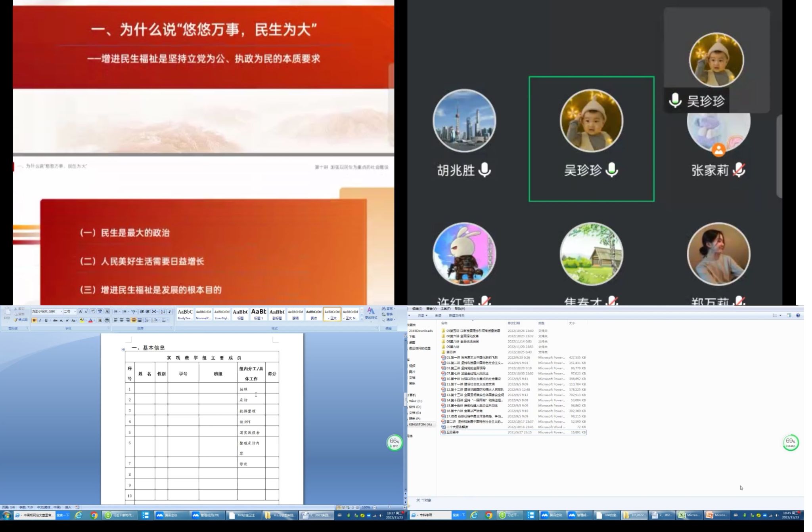Click the Word zoom slider
This screenshot has height=532, width=812.
[x=389, y=507]
